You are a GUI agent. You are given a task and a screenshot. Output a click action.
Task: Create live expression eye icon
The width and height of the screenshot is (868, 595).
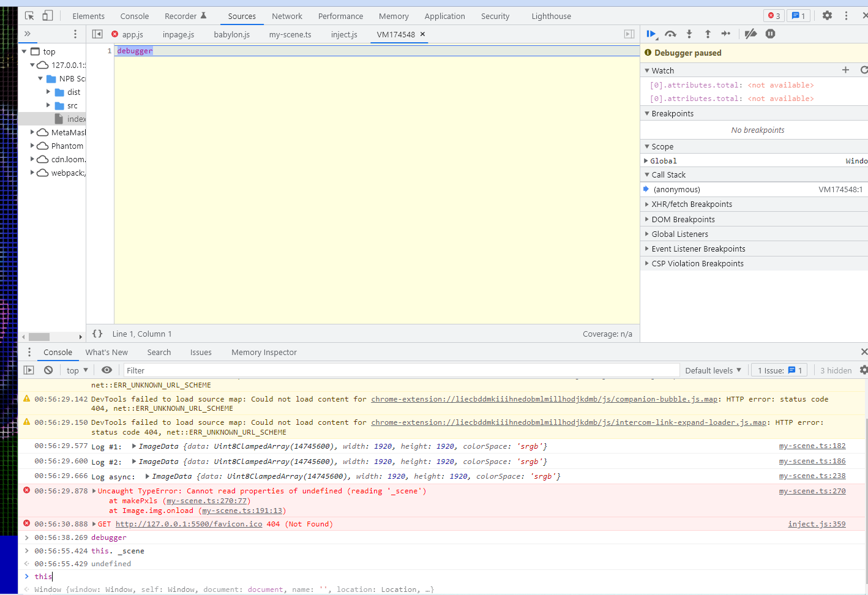pyautogui.click(x=107, y=370)
